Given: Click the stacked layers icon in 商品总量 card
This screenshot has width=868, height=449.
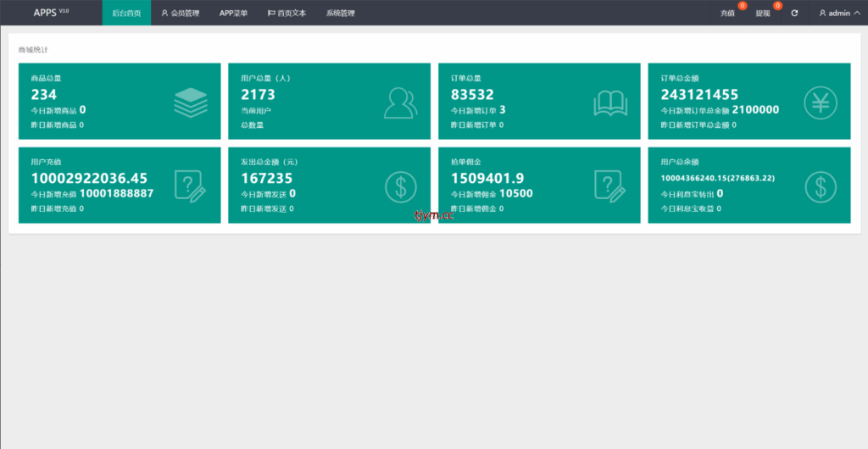Looking at the screenshot, I should click(x=190, y=102).
